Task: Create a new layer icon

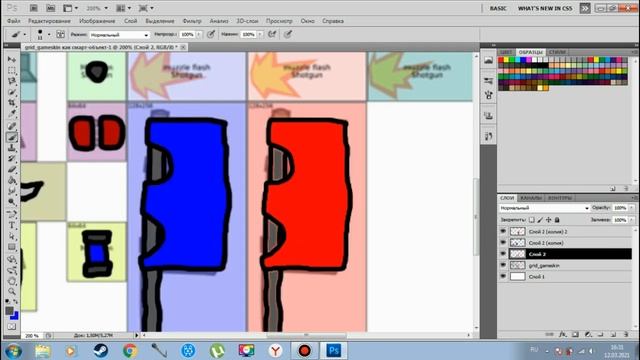Action: 613,334
